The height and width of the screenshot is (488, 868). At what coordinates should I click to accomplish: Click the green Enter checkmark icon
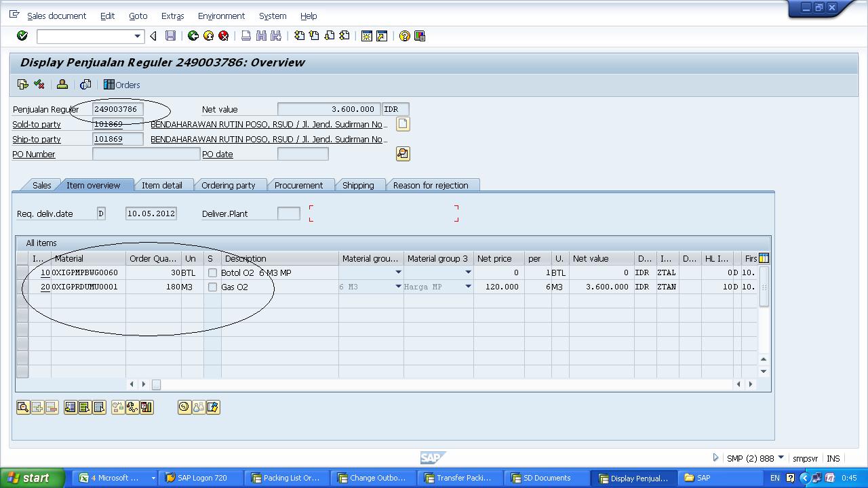click(22, 36)
